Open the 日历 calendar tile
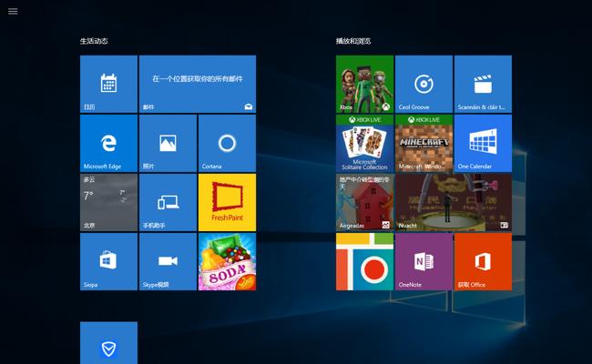592x364 pixels. point(108,84)
